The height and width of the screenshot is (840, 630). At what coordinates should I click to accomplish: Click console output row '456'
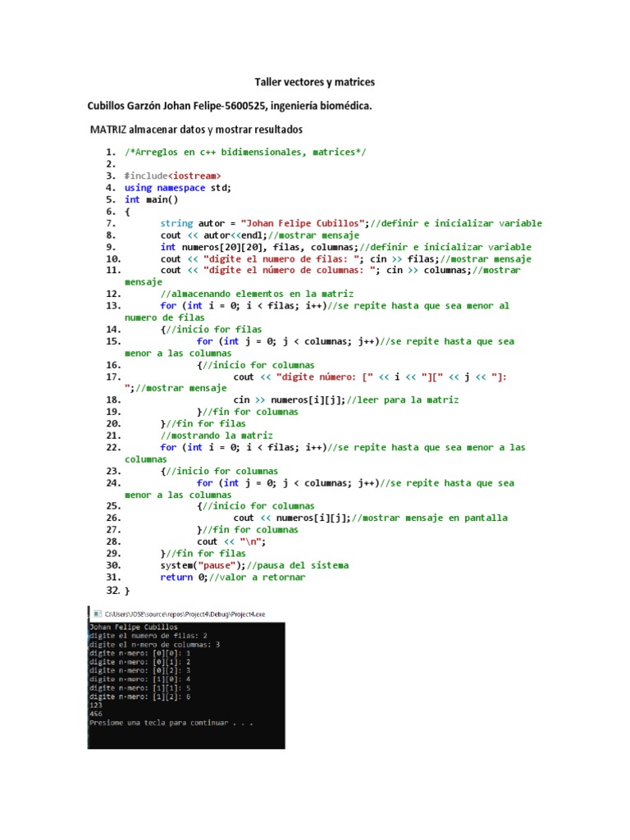[x=96, y=714]
